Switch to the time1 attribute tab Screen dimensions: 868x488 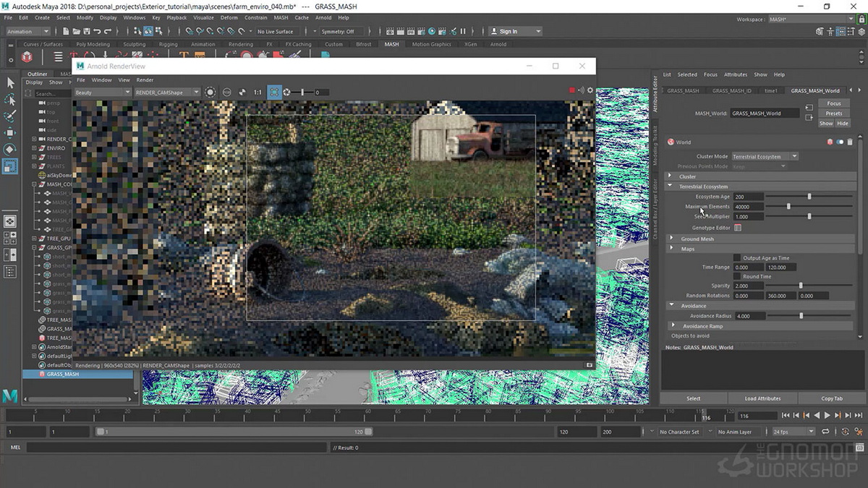(771, 90)
